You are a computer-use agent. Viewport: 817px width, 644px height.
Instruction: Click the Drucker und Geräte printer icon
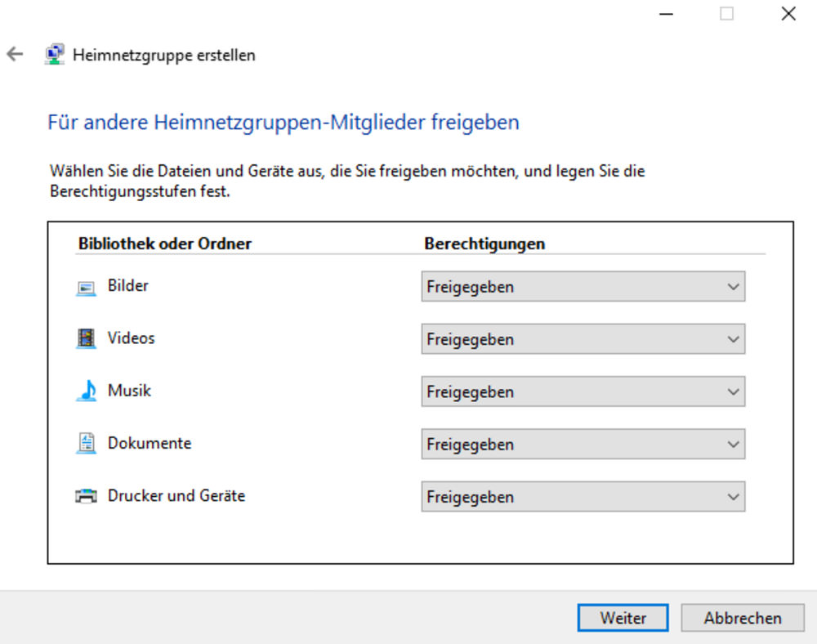(x=86, y=496)
